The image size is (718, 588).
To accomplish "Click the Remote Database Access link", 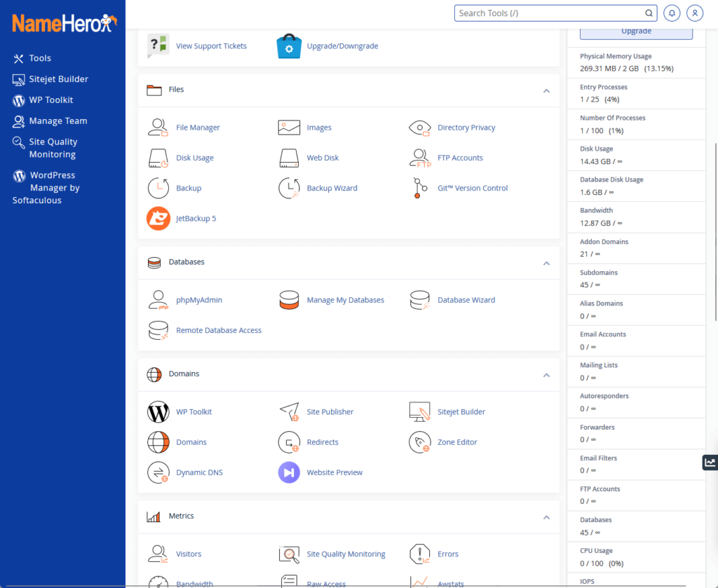I will tap(219, 330).
